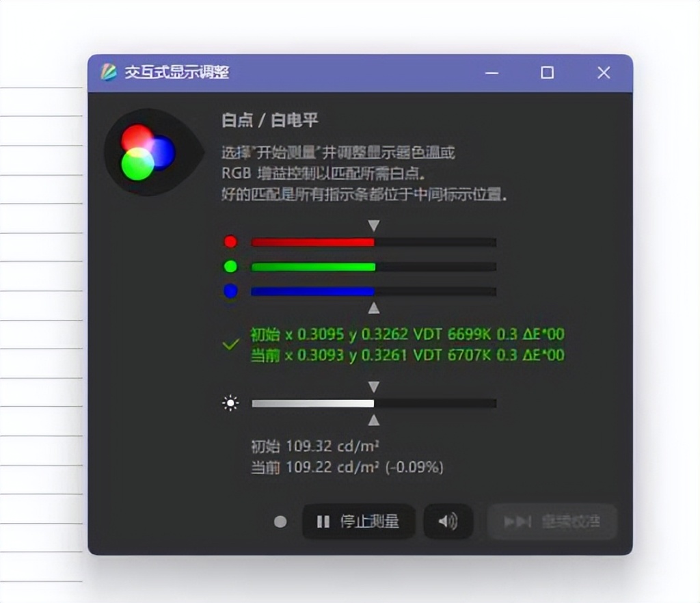
Task: Click the 继续校准 continue button
Action: click(x=552, y=521)
